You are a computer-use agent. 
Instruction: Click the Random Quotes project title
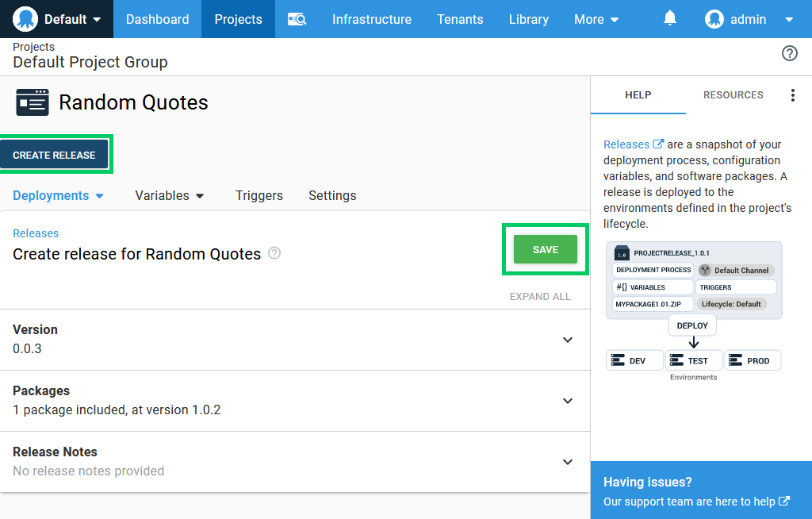(133, 102)
